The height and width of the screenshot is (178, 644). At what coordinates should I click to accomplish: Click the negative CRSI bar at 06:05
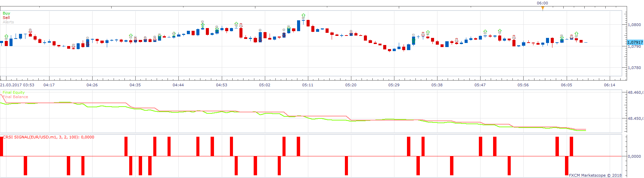coord(567,166)
